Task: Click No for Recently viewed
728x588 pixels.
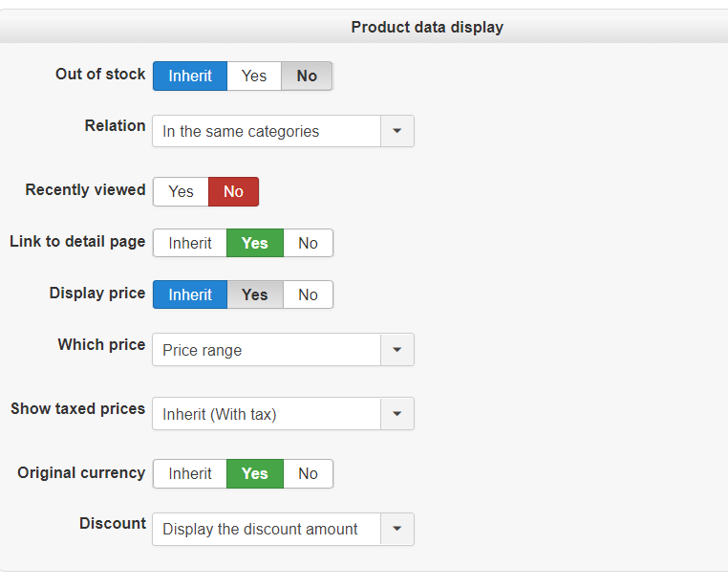Action: [x=233, y=192]
